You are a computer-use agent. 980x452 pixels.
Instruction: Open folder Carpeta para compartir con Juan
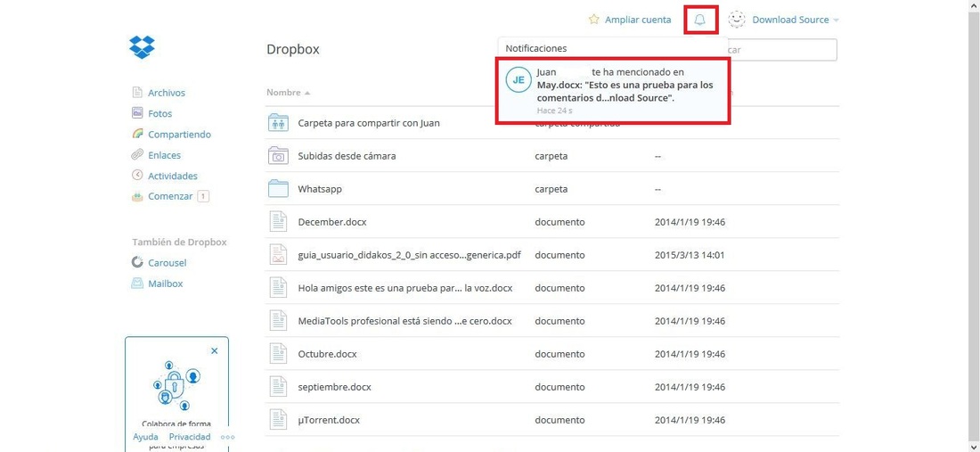point(369,123)
